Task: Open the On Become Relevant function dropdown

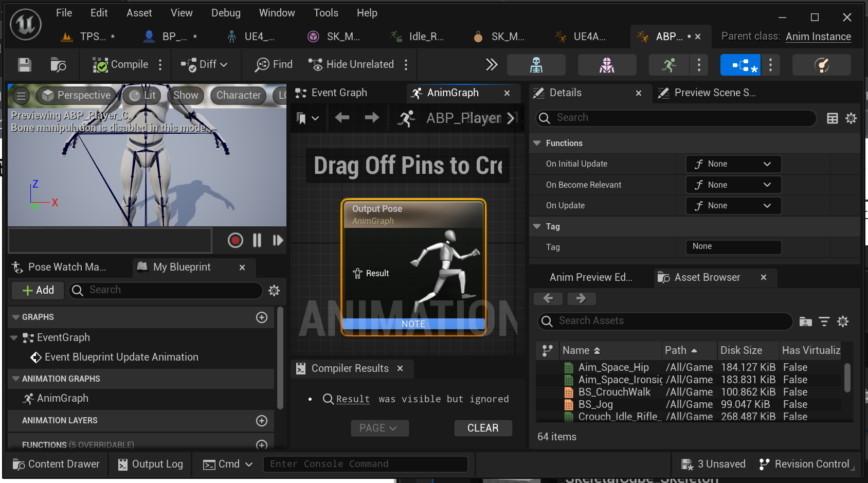Action: coord(733,185)
